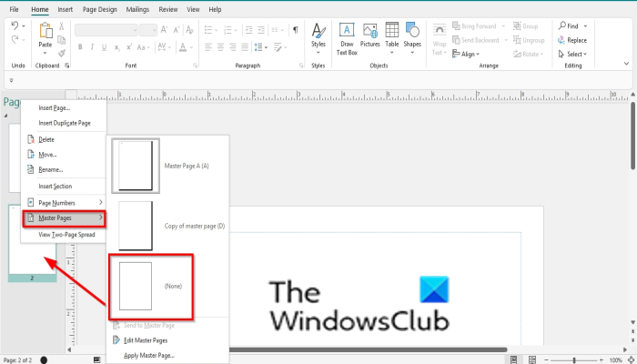
Task: Click the Bullets list icon
Action: (x=210, y=30)
